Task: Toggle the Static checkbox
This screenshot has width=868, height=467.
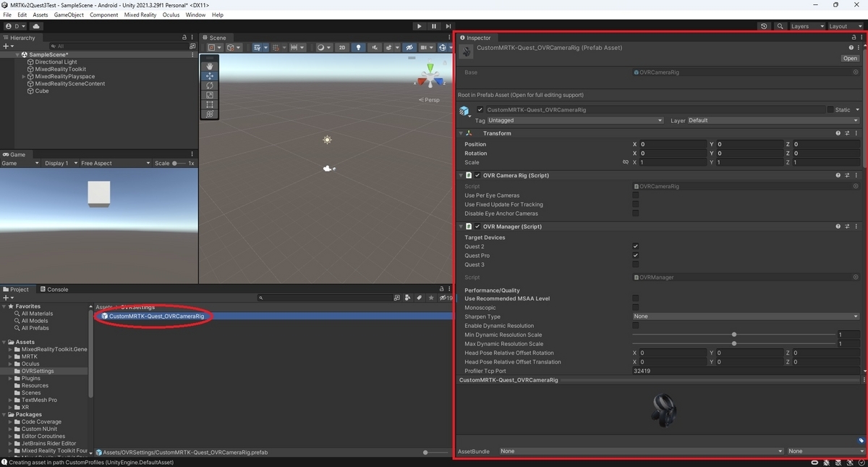Action: [831, 110]
